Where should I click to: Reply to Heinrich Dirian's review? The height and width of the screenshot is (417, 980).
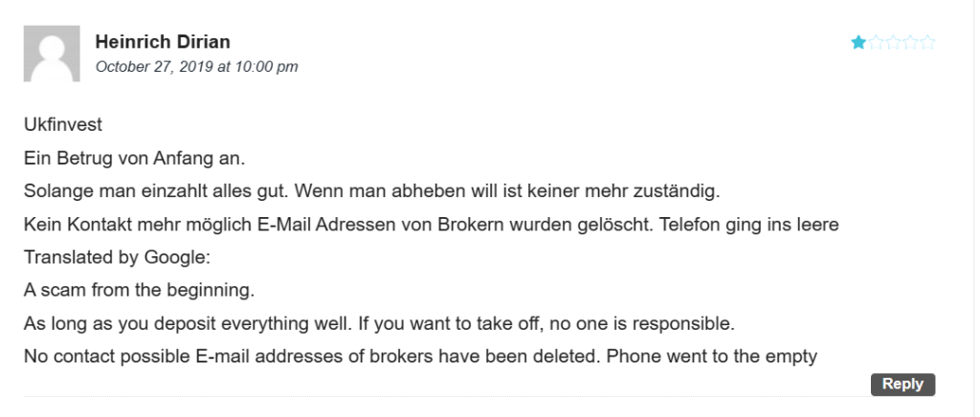coord(902,384)
